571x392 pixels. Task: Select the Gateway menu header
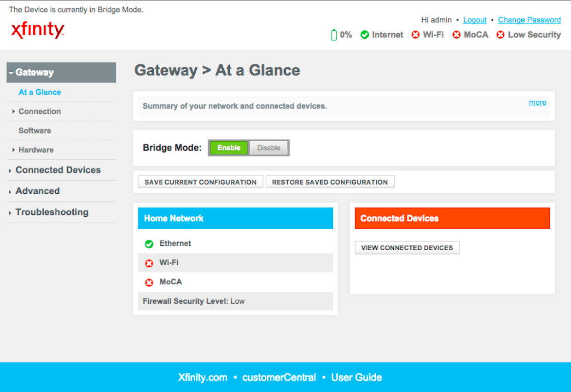click(61, 72)
